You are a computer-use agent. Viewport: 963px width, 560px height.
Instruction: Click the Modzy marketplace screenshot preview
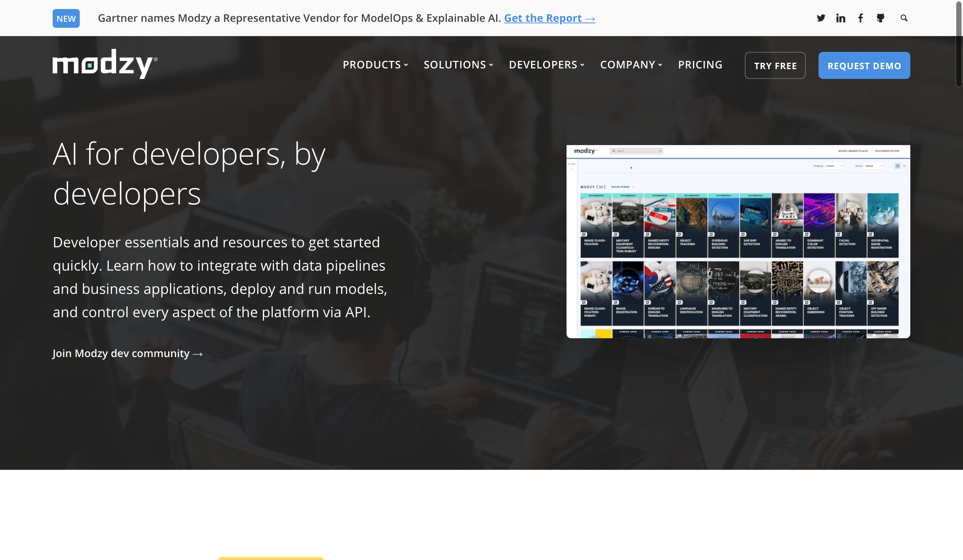pos(738,242)
